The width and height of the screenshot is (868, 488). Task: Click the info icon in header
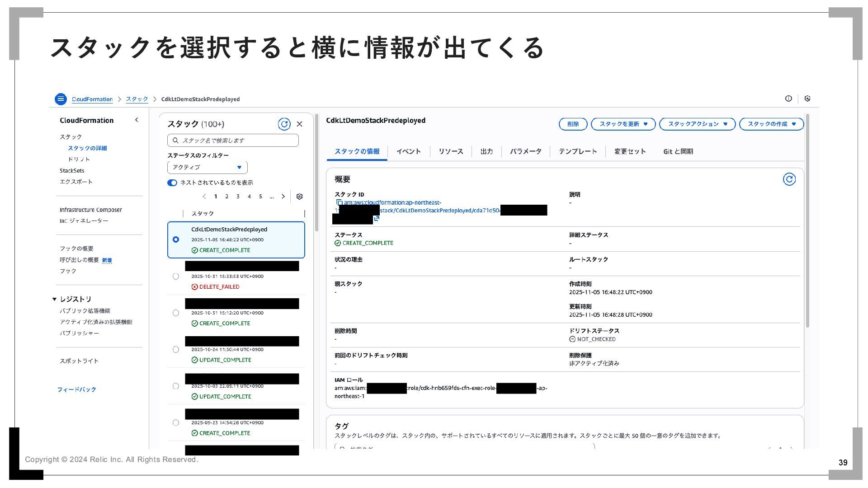(788, 99)
